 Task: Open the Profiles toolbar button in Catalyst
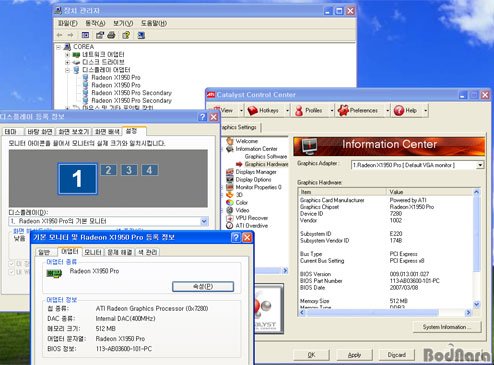tap(309, 110)
